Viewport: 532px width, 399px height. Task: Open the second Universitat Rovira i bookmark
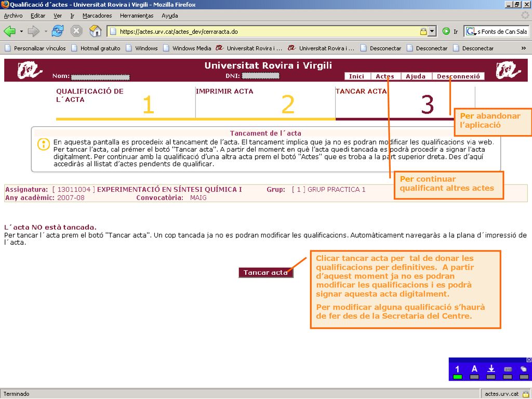tap(321, 48)
